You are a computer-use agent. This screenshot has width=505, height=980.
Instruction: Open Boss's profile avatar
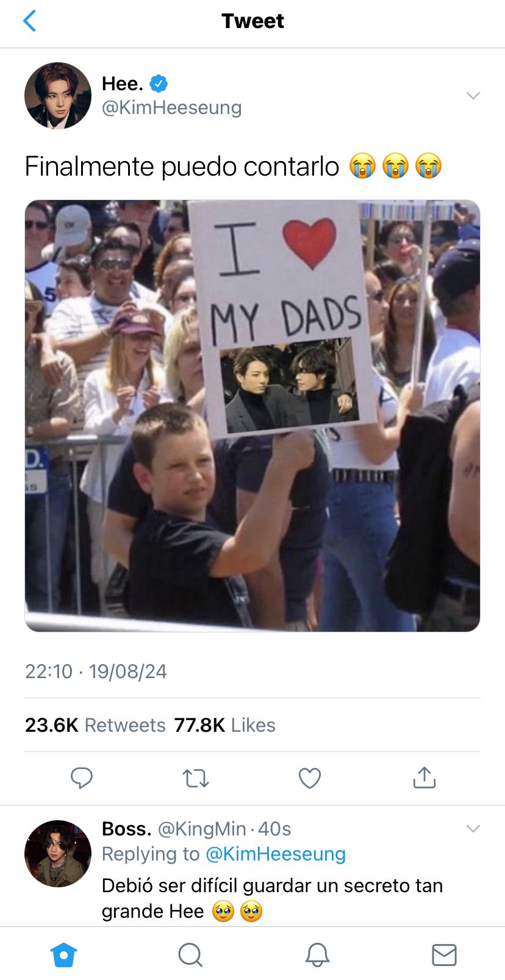[x=58, y=853]
